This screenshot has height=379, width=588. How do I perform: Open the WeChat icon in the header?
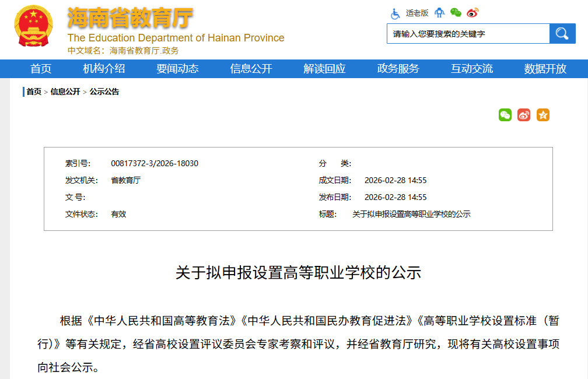tap(456, 13)
